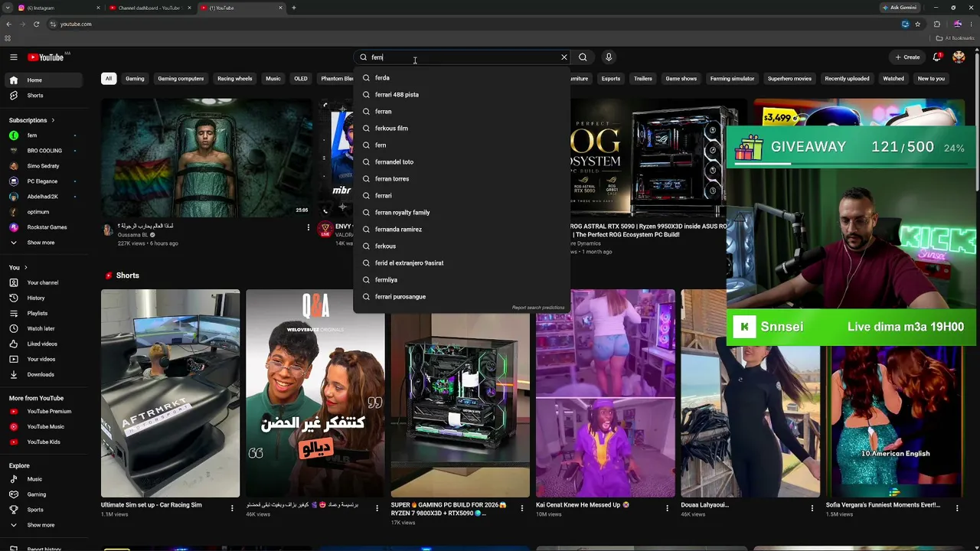This screenshot has width=980, height=551.
Task: Open History in the sidebar
Action: point(44,298)
